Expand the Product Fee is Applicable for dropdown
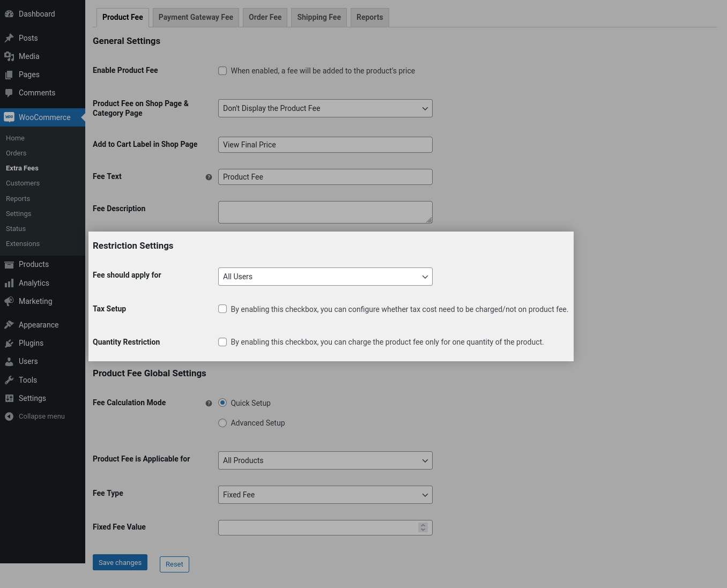 pyautogui.click(x=325, y=460)
